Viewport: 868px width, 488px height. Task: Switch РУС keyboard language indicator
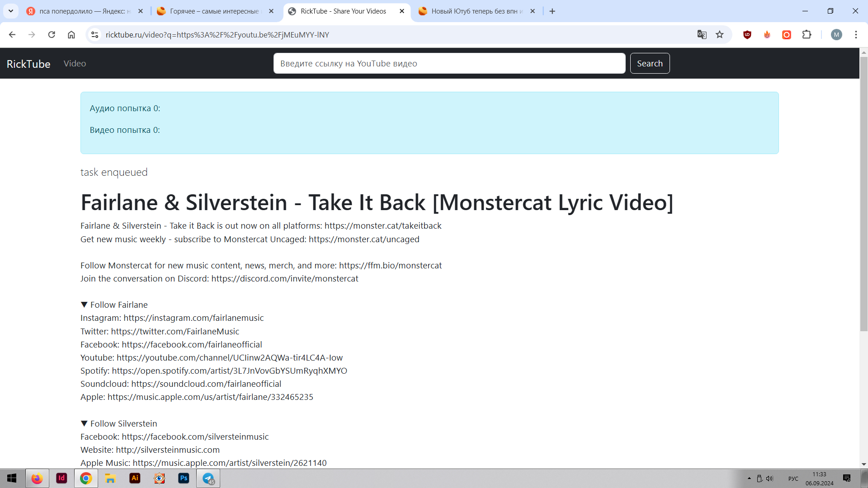tap(793, 479)
